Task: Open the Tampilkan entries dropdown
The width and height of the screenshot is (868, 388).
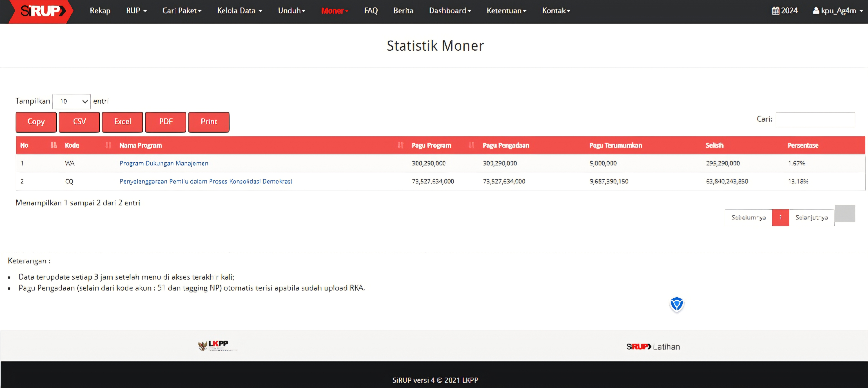Action: [71, 101]
